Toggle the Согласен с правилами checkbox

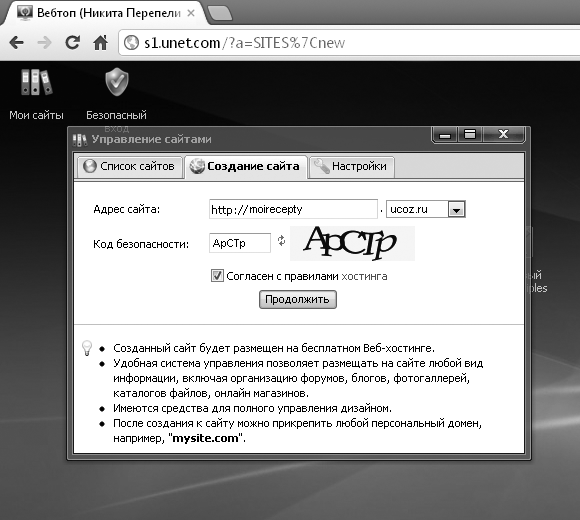tap(217, 276)
